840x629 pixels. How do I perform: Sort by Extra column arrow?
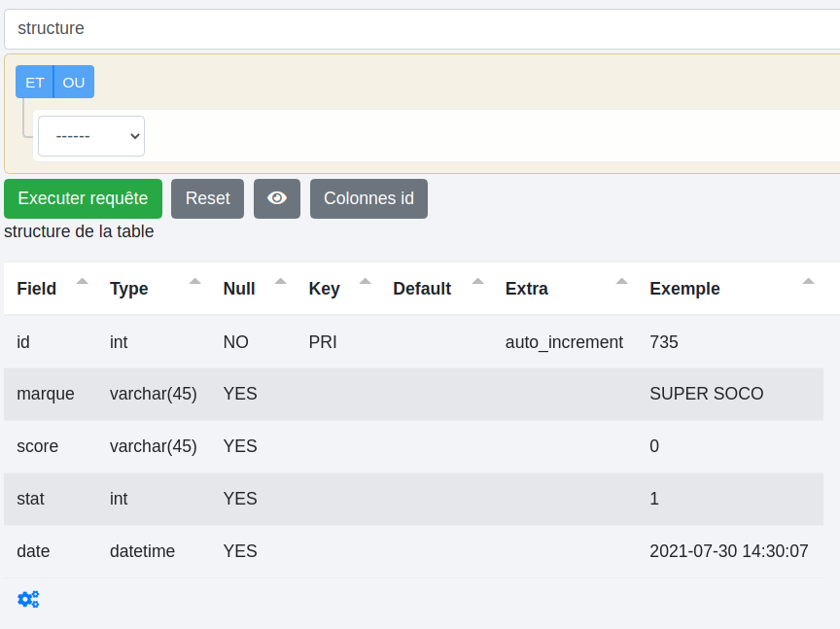622,282
